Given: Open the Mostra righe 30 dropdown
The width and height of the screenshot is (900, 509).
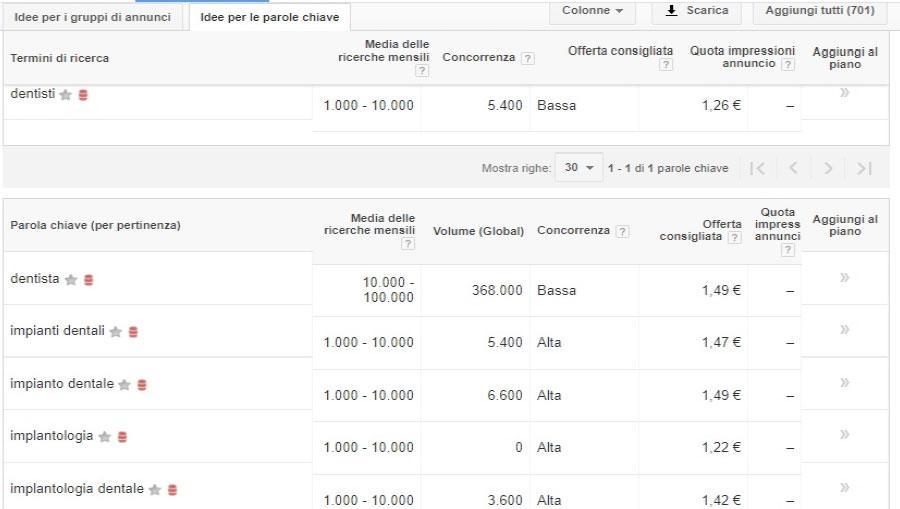Looking at the screenshot, I should (x=579, y=168).
